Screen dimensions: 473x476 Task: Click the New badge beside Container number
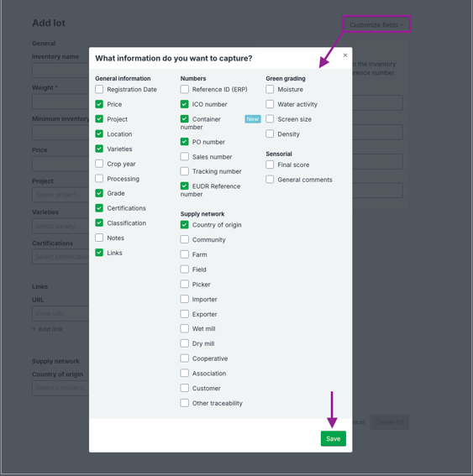(x=253, y=119)
